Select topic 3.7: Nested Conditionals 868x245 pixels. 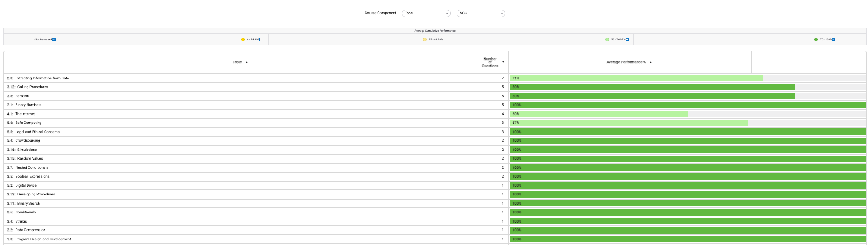pos(28,167)
